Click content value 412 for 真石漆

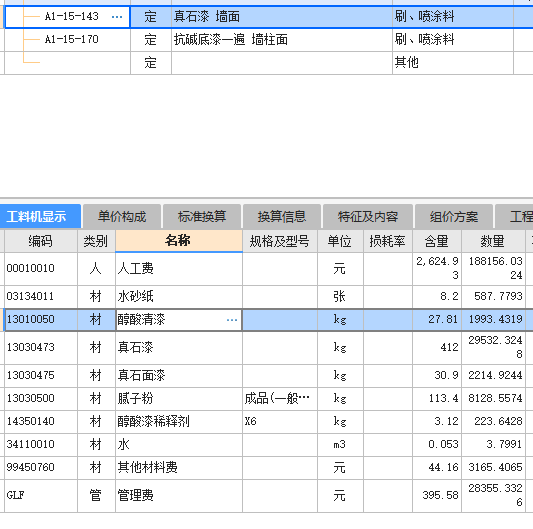[x=437, y=347]
